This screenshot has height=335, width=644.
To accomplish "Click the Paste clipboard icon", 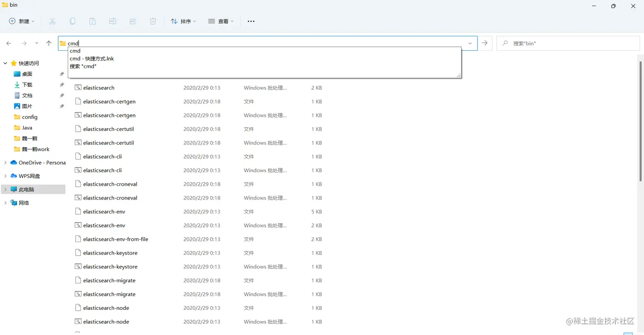I will pyautogui.click(x=92, y=21).
